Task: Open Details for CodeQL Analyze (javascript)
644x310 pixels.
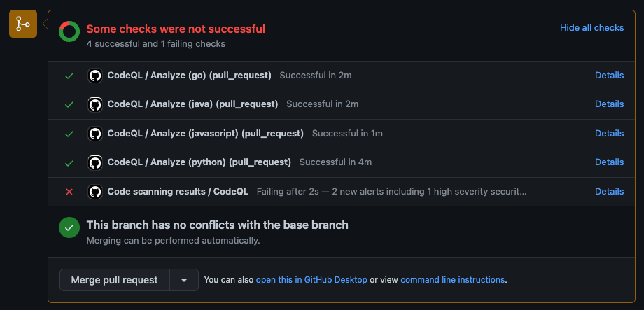Action: click(609, 134)
